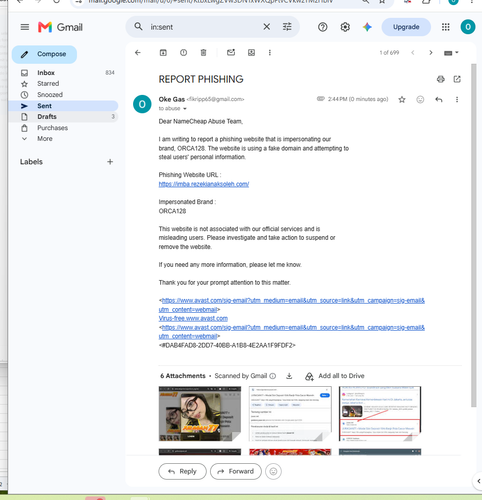Go back to the Sent list

[138, 53]
